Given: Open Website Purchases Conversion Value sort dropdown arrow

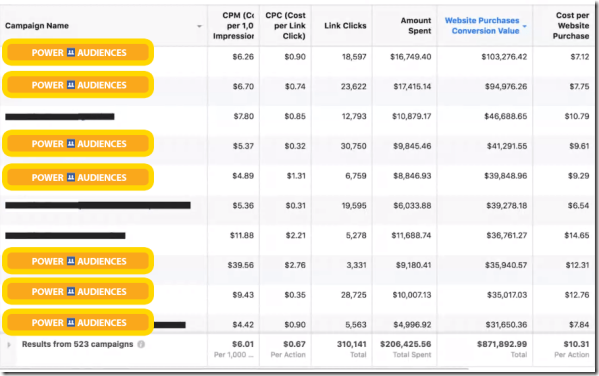Looking at the screenshot, I should click(525, 26).
